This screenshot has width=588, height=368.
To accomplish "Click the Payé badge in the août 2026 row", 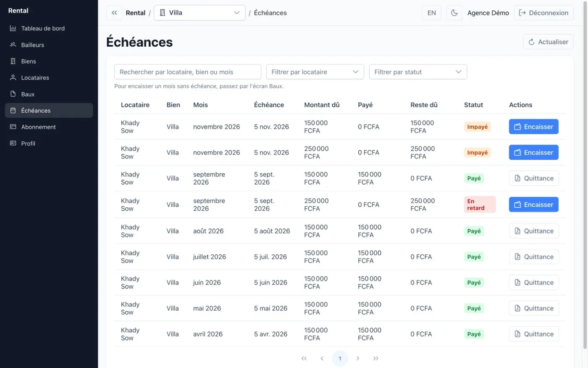I will [474, 231].
